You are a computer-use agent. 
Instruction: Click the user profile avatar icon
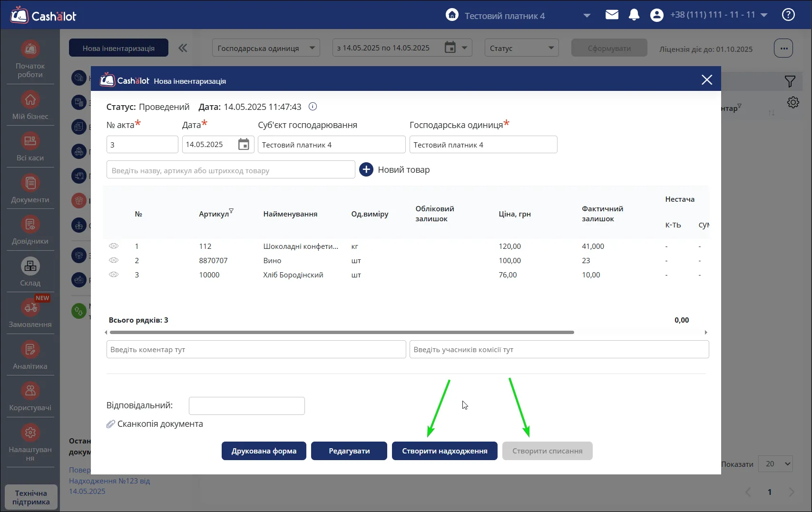[x=656, y=15]
